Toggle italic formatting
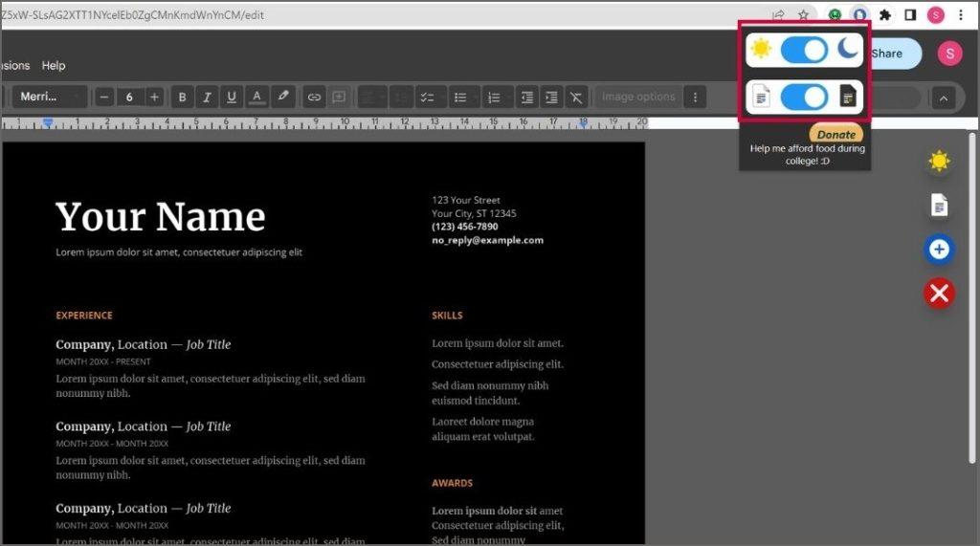980x546 pixels. click(x=207, y=97)
